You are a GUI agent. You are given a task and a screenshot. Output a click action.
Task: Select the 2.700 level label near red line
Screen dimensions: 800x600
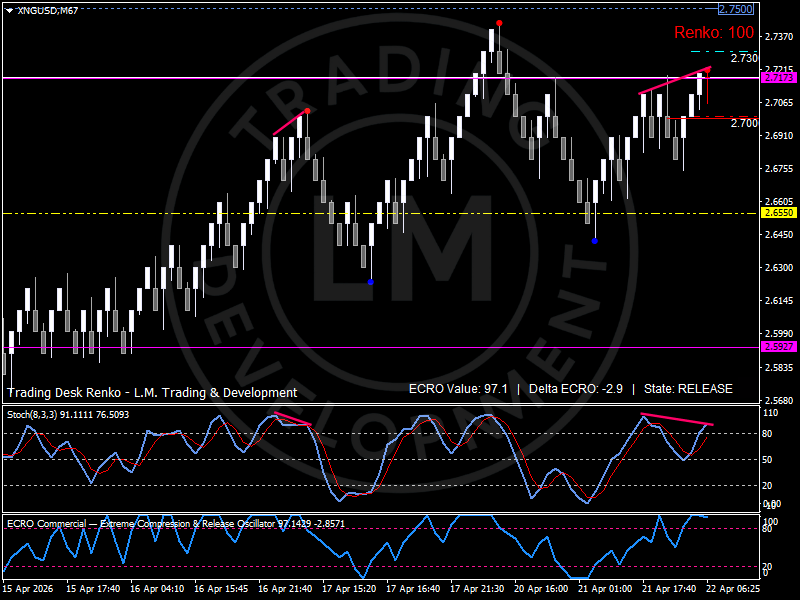pyautogui.click(x=744, y=123)
